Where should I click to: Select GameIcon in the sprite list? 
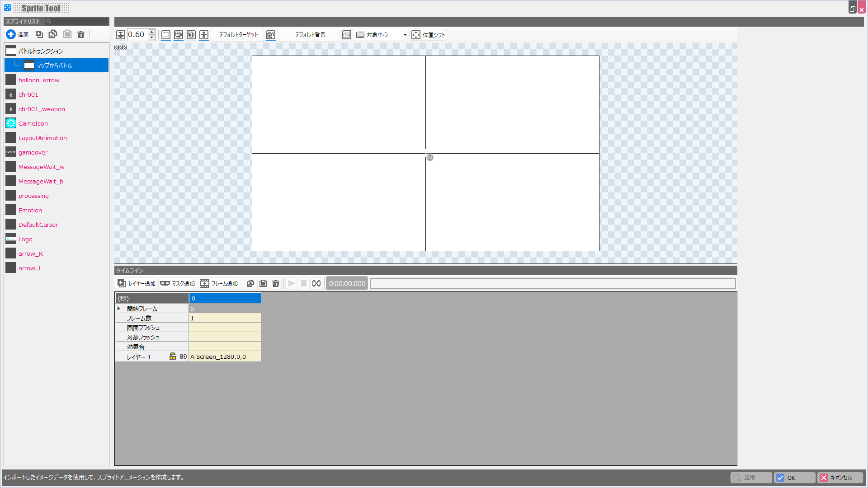pos(33,123)
